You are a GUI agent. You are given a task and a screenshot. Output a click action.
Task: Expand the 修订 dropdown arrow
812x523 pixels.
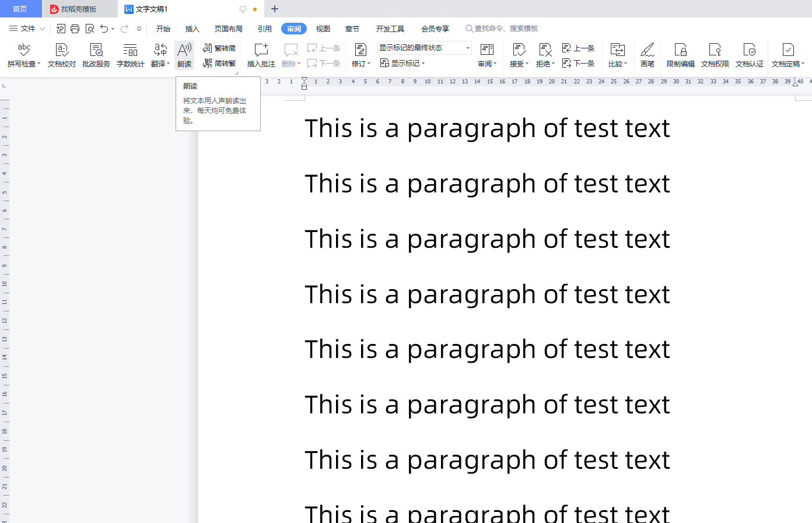pyautogui.click(x=369, y=64)
